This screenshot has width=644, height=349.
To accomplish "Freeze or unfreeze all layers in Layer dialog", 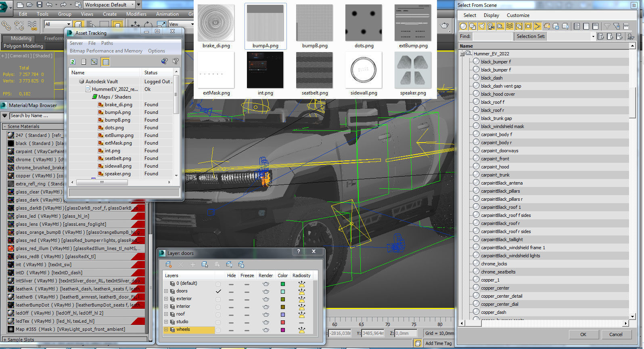I will (x=241, y=265).
